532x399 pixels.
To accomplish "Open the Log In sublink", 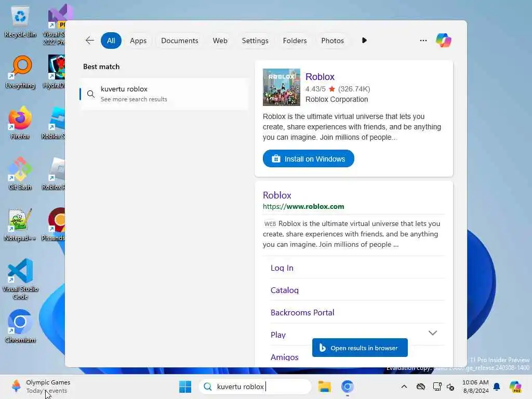I will [282, 268].
